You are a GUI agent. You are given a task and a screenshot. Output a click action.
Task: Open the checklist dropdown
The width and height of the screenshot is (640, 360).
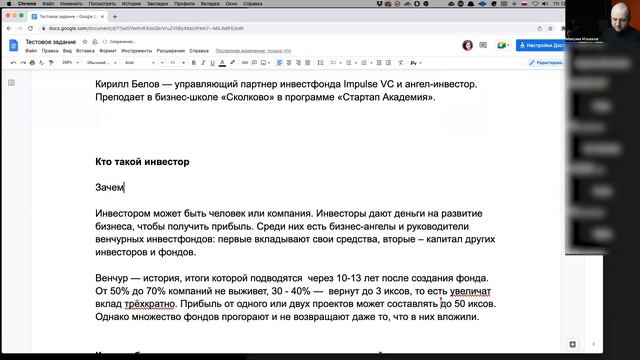click(336, 63)
